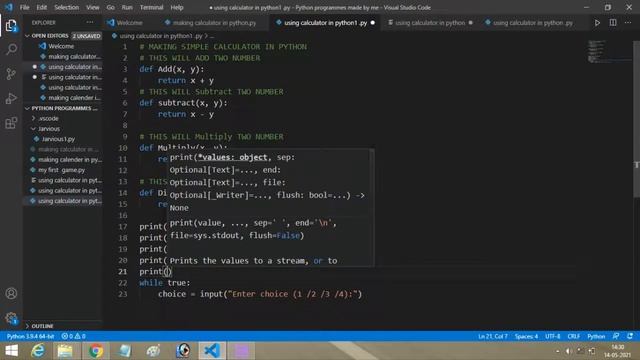The image size is (640, 360).
Task: Click the taskbar clock showing 14-05-2021
Action: coord(617,351)
